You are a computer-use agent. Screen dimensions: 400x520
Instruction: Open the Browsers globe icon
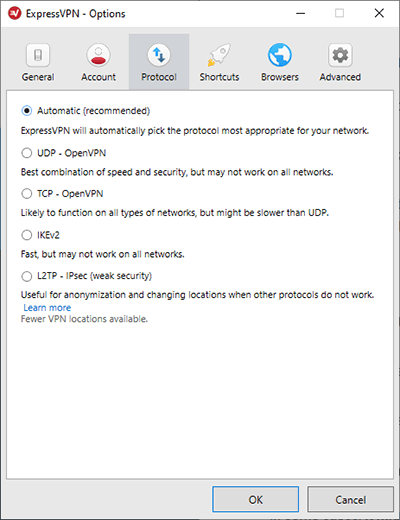(280, 55)
